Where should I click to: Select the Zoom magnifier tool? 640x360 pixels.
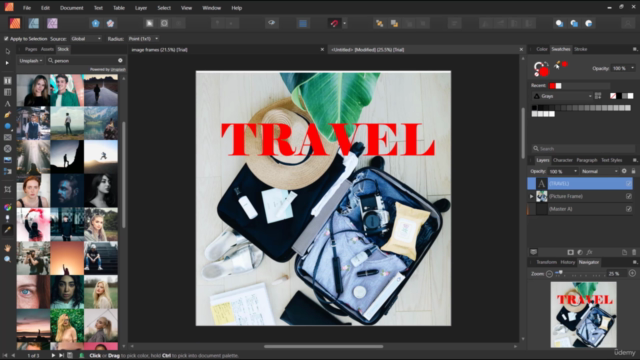point(7,259)
